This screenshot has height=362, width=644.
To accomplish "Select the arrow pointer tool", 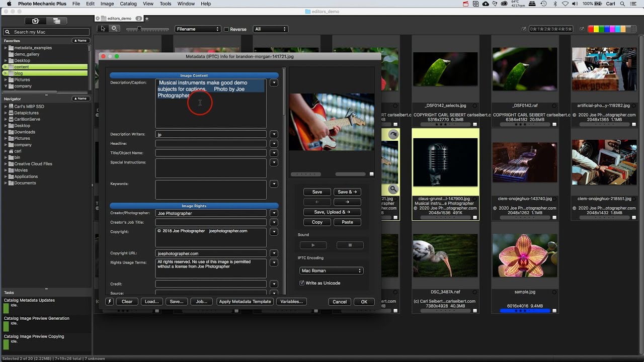I will [x=103, y=29].
